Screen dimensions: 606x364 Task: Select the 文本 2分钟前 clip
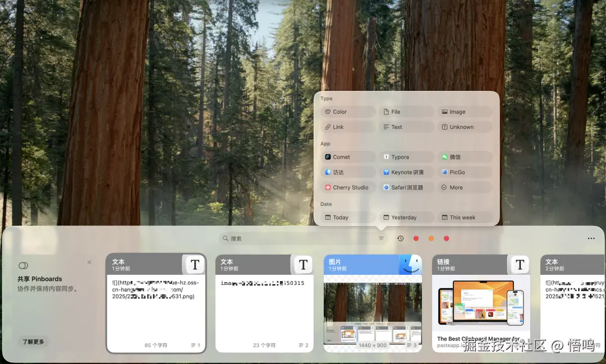tap(572, 303)
